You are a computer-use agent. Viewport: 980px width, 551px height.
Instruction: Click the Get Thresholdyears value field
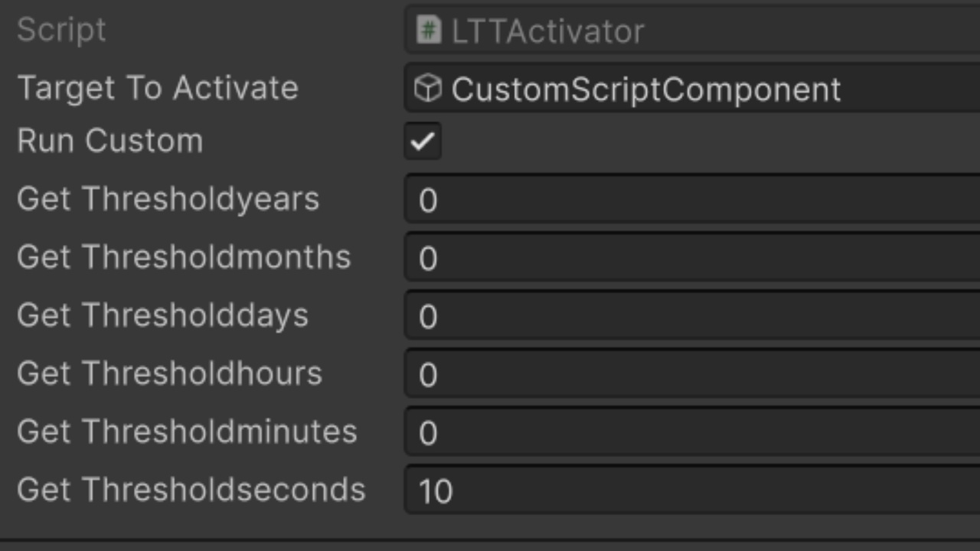[689, 200]
